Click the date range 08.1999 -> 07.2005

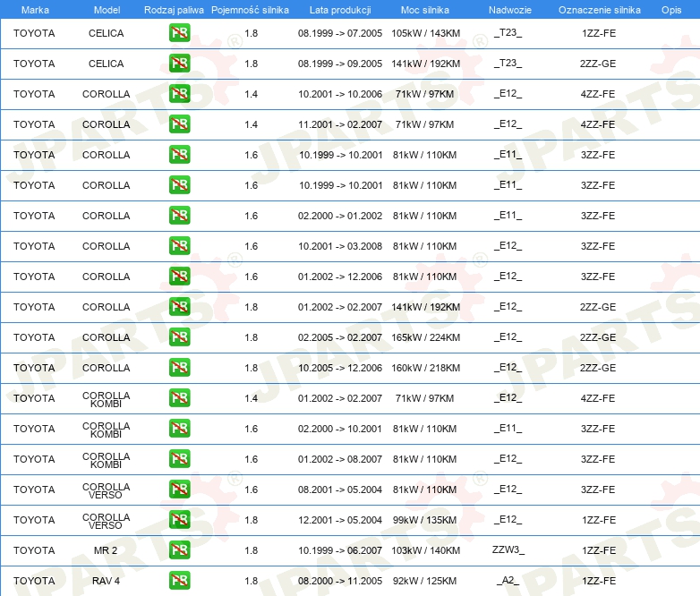point(340,33)
